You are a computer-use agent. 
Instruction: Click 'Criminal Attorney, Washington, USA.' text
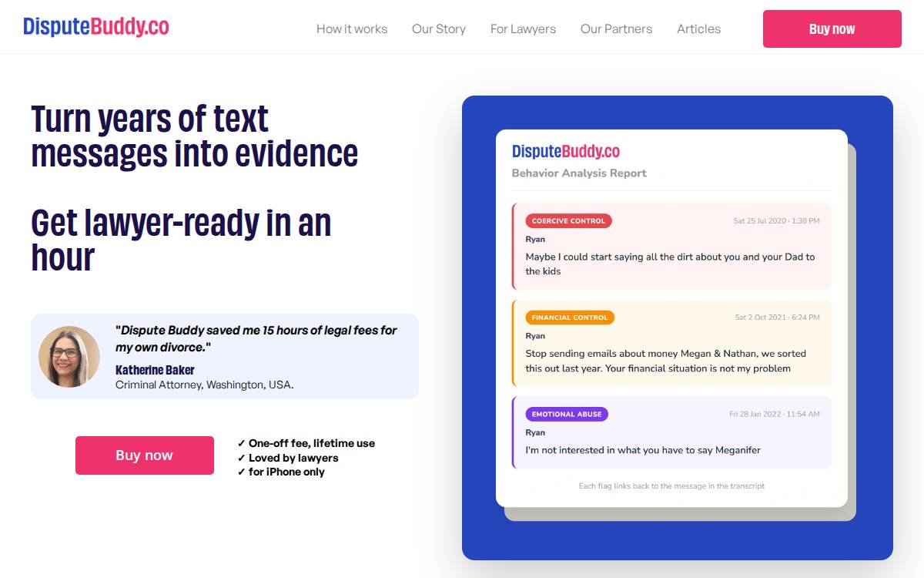(205, 385)
